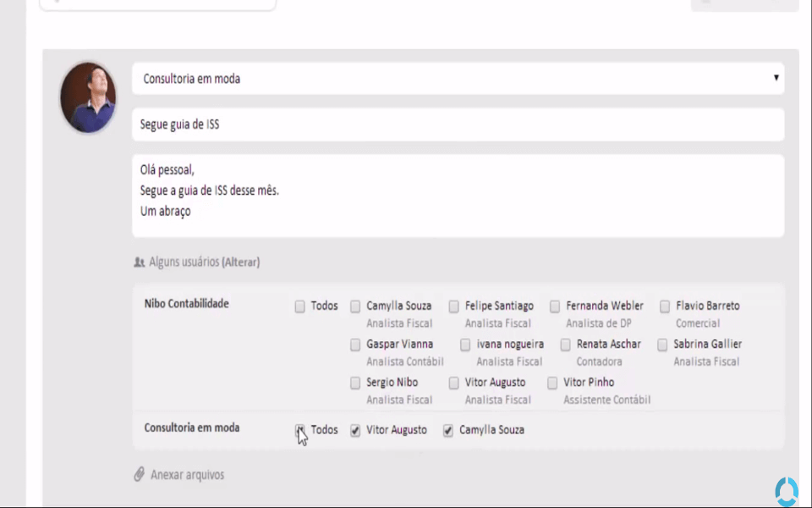Click the blue circular chat widget icon
Viewport: 812px width, 508px height.
pos(786,491)
